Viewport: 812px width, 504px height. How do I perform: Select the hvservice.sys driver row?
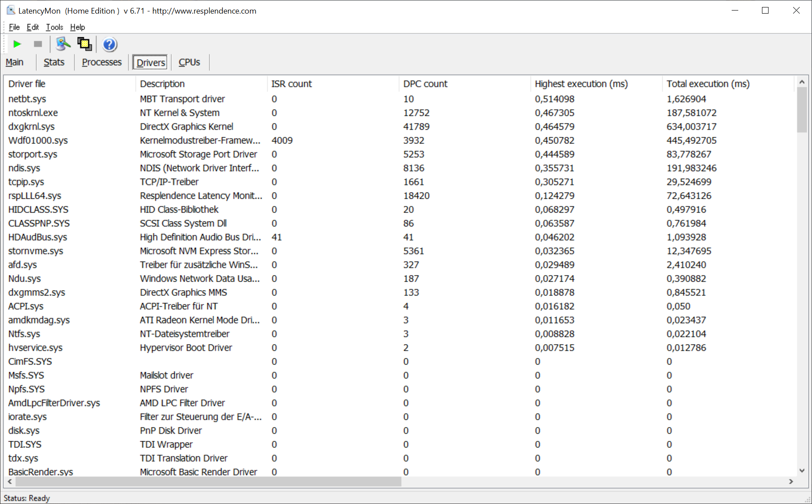click(x=400, y=348)
